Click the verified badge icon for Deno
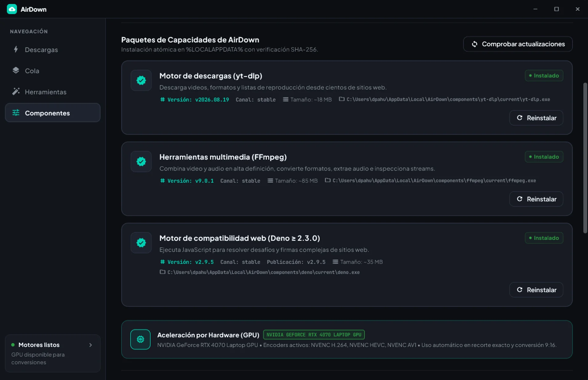 (141, 243)
